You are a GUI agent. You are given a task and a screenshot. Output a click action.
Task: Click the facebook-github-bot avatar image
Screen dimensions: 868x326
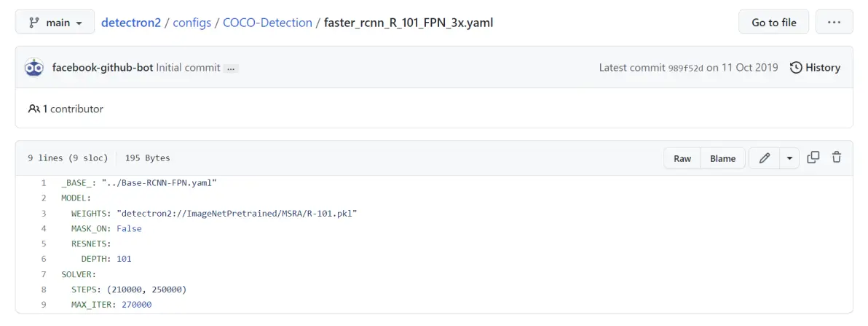pos(34,68)
